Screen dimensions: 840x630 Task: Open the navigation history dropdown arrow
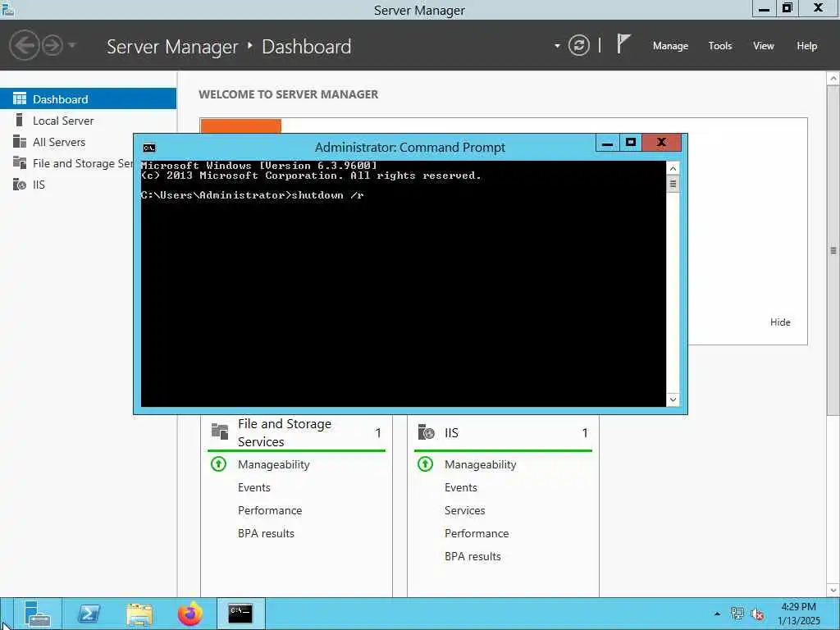(72, 46)
